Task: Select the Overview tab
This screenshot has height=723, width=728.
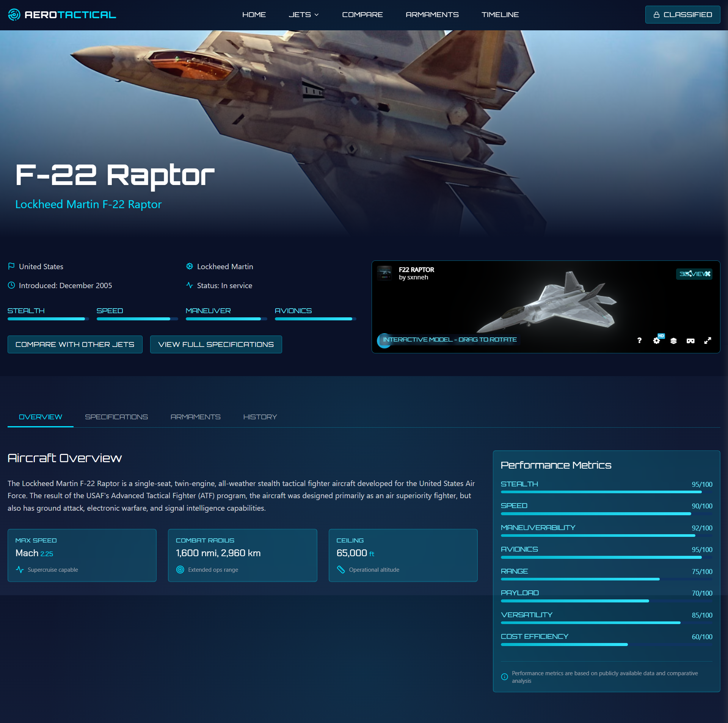Action: (x=41, y=417)
